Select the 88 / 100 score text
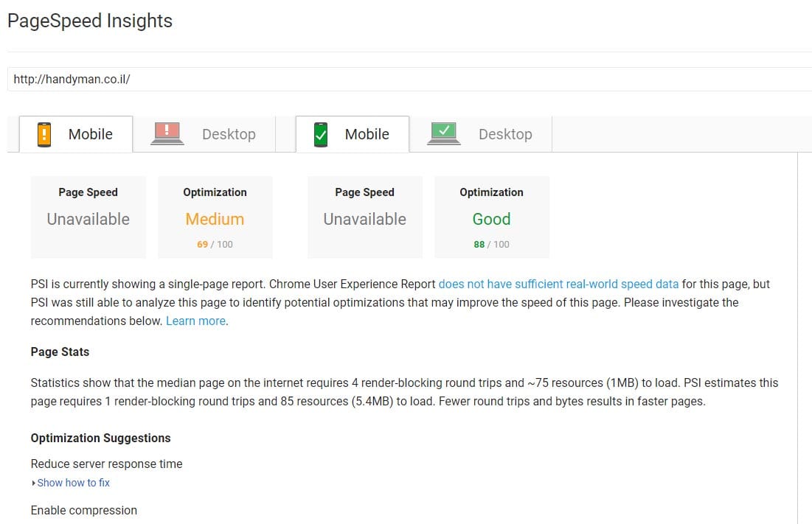The width and height of the screenshot is (812, 524). (491, 244)
